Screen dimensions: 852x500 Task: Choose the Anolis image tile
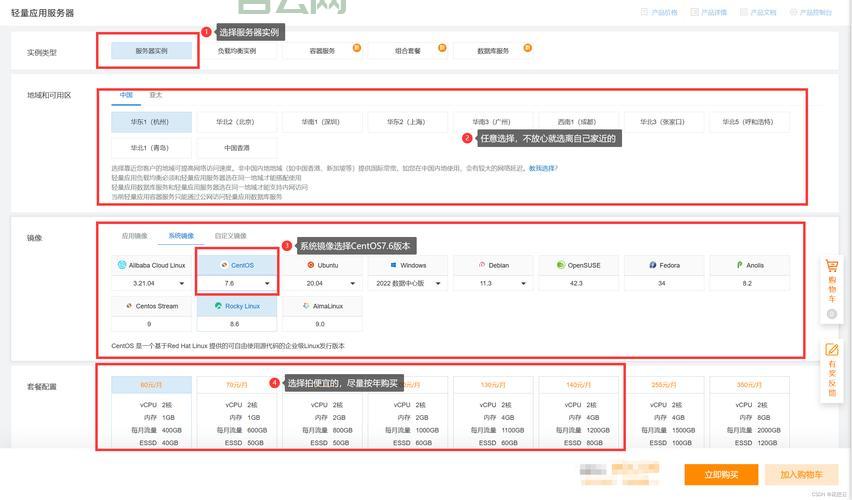click(749, 265)
